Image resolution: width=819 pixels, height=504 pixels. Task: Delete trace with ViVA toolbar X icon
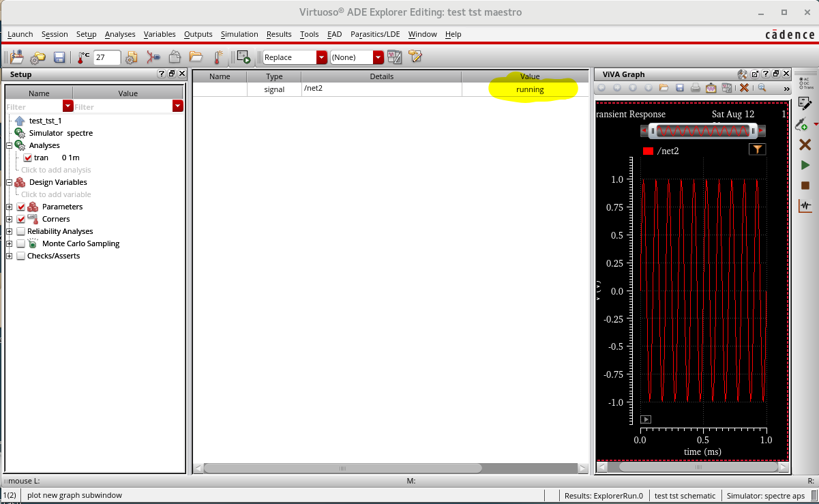[744, 87]
